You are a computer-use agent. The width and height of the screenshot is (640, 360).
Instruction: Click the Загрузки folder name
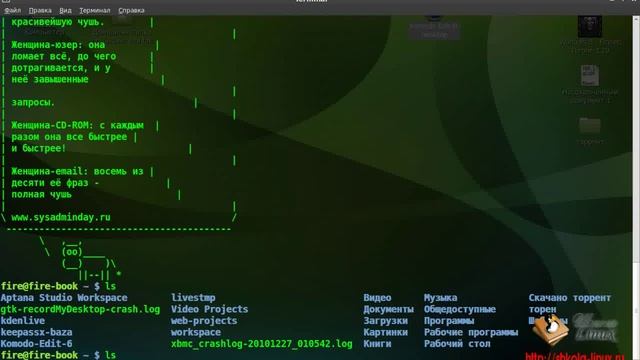coord(386,320)
